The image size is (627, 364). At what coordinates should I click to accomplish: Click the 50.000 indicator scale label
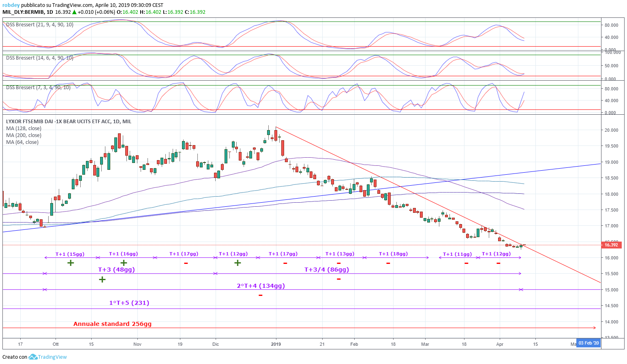pyautogui.click(x=611, y=66)
